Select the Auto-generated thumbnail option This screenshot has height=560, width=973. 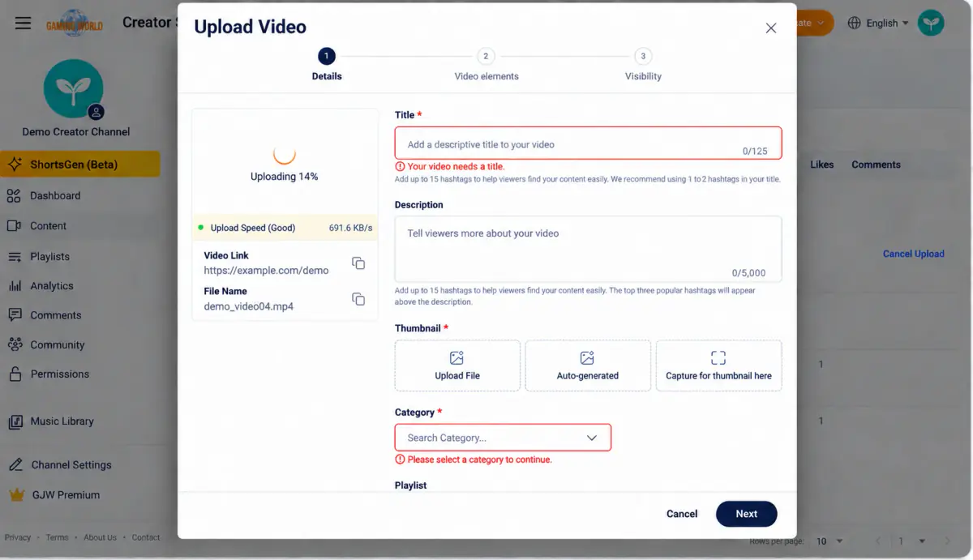point(588,365)
